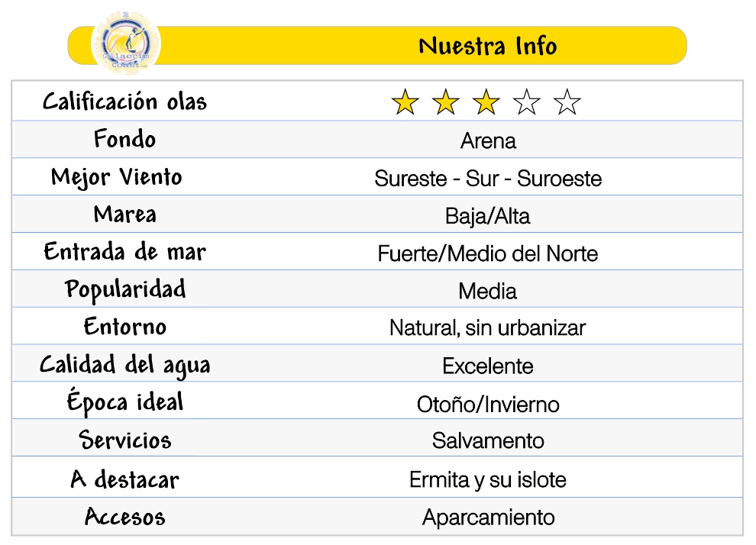Click the Servicios value Salvamento
The height and width of the screenshot is (545, 756).
click(x=488, y=440)
